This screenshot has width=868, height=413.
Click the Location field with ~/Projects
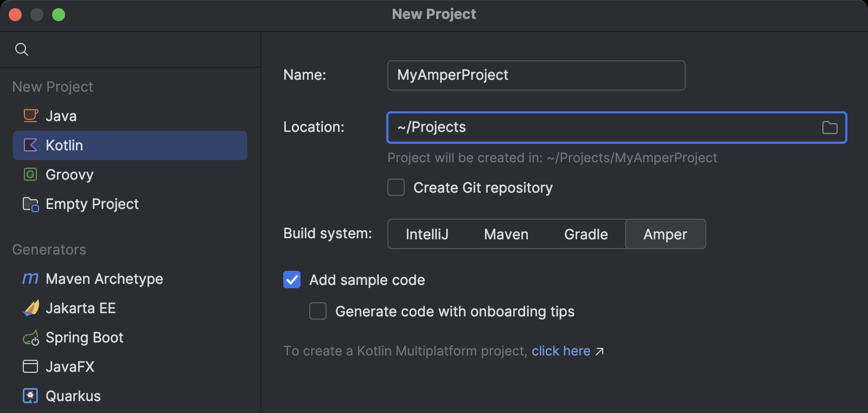point(616,128)
